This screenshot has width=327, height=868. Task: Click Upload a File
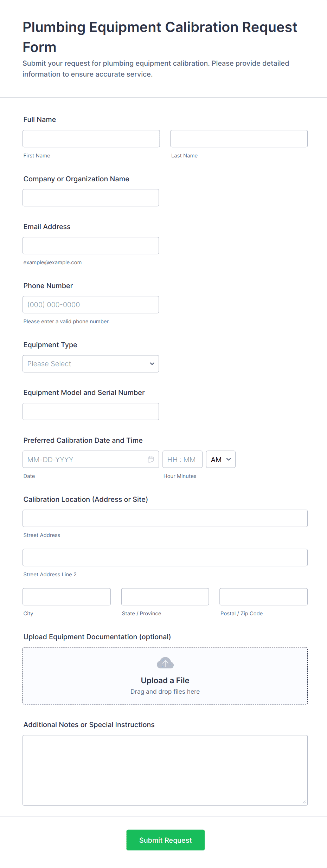(x=165, y=680)
